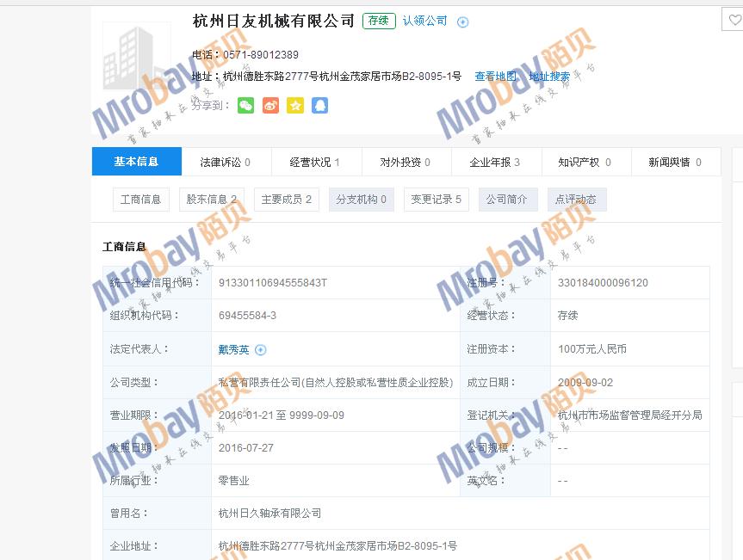Click the plus icon next to 认领公司
This screenshot has width=743, height=560.
tap(462, 22)
